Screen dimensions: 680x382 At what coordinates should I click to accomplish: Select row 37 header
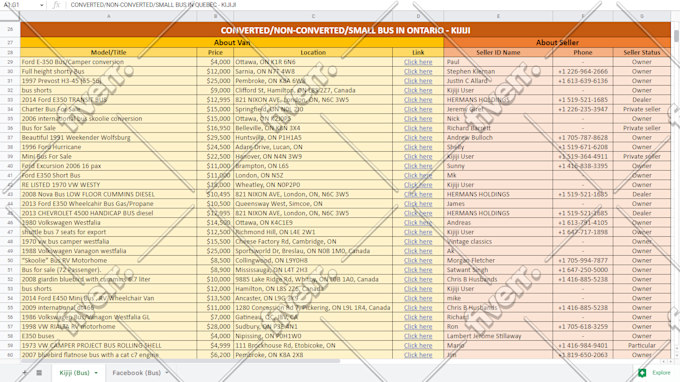10,137
